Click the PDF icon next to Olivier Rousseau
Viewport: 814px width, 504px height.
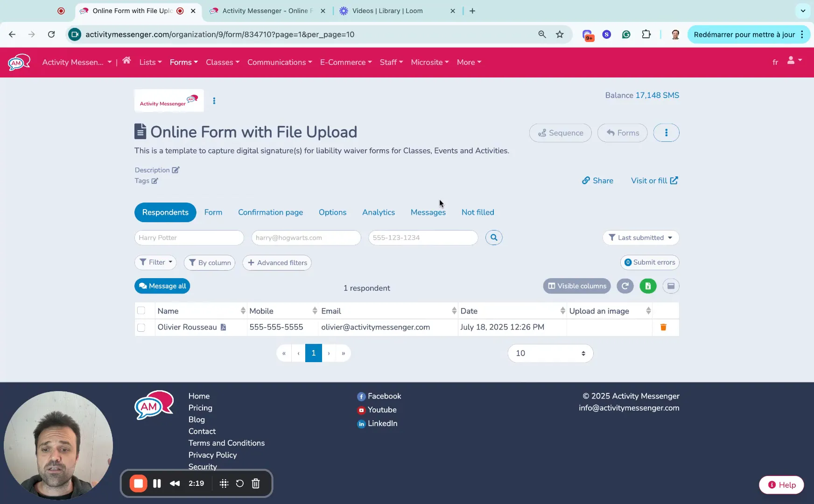click(x=224, y=327)
